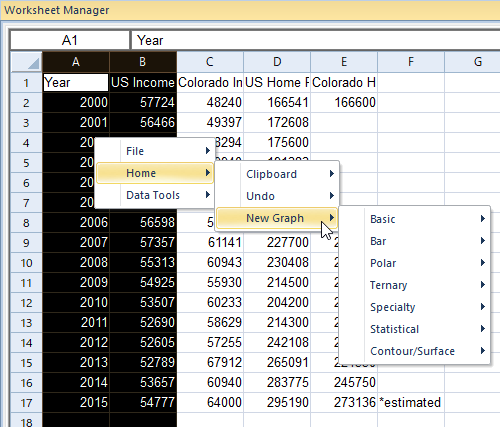The width and height of the screenshot is (500, 427).
Task: Select row 2 header
Action: tap(27, 102)
